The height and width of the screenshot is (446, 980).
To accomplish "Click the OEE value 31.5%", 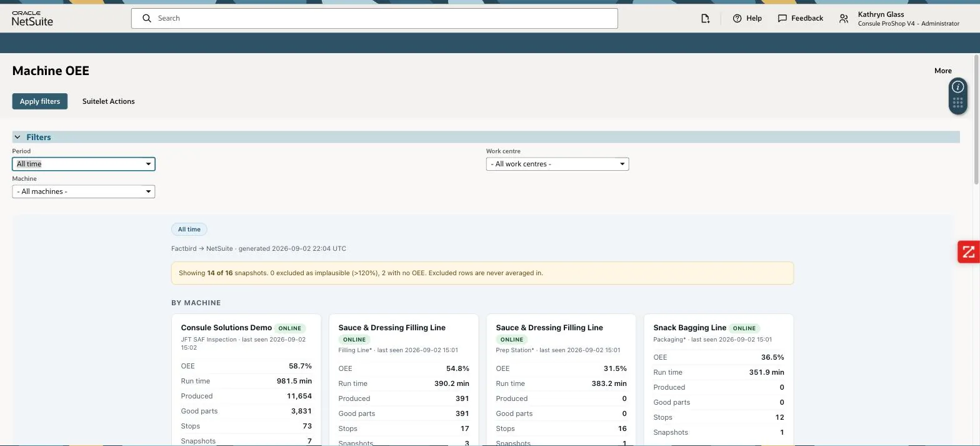I will [615, 368].
